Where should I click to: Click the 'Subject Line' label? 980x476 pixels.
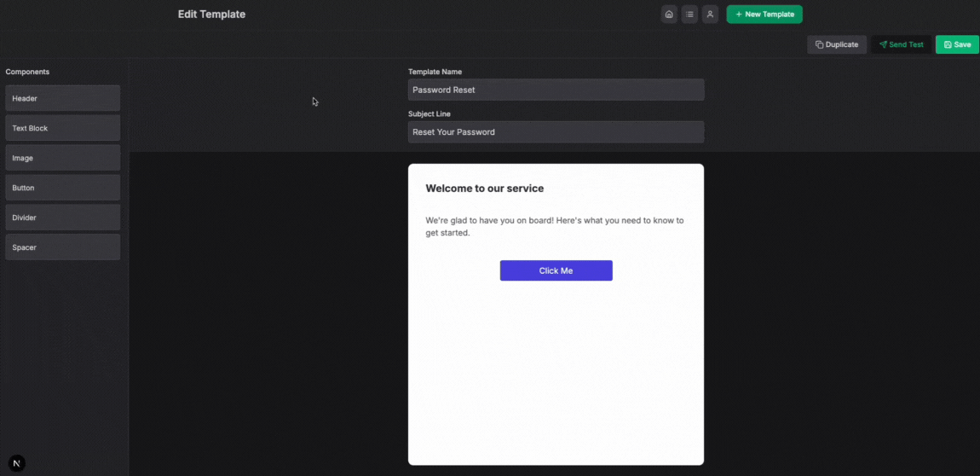pos(429,113)
